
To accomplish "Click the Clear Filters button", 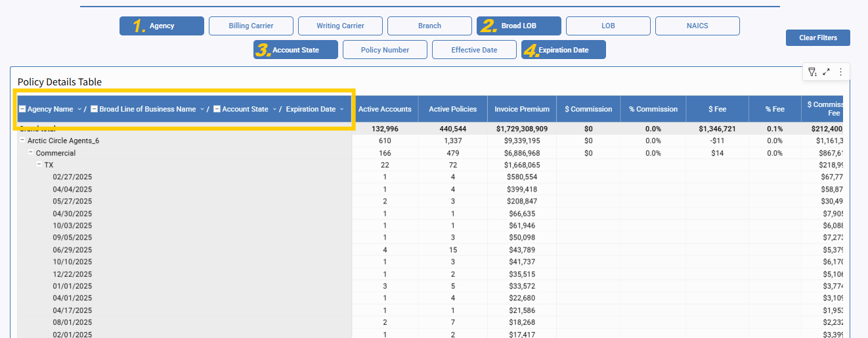I will click(x=817, y=38).
